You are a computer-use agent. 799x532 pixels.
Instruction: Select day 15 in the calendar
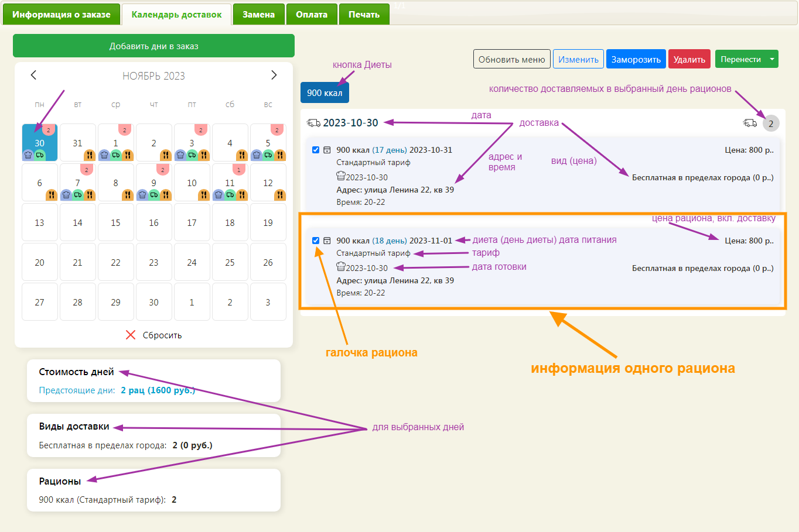115,222
